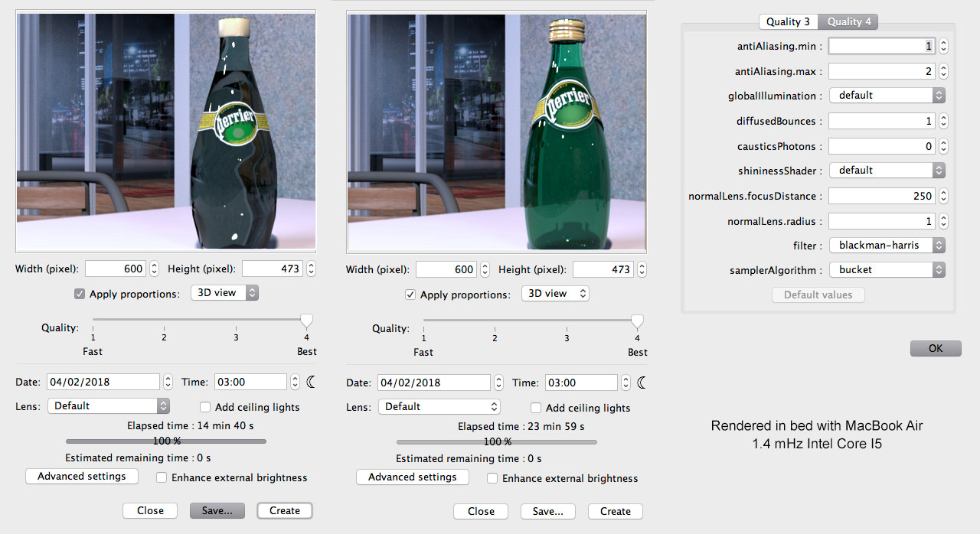Open the 3D view dropdown in left dialog

(x=224, y=293)
